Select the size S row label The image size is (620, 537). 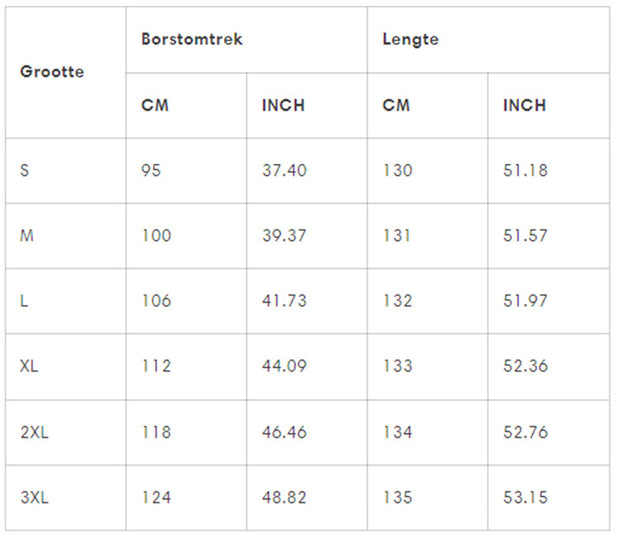pos(25,170)
